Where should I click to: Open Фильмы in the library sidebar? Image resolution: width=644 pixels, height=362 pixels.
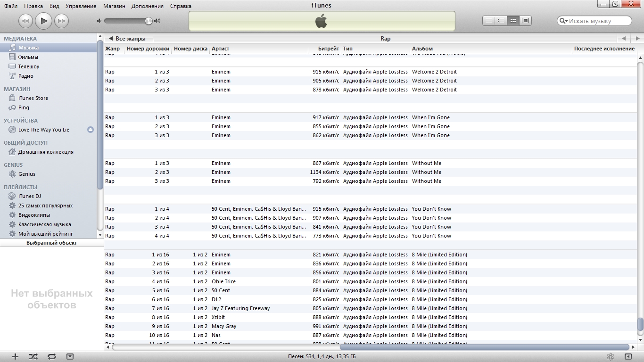[x=49, y=57]
